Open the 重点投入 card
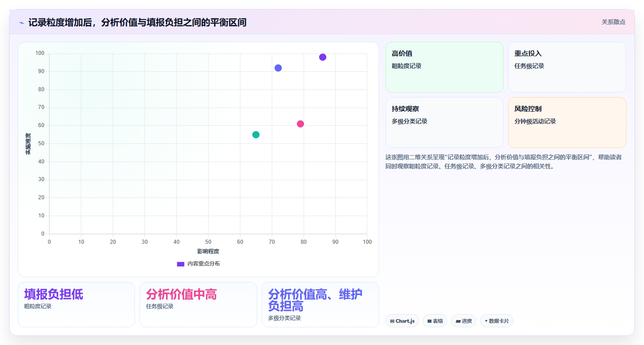The width and height of the screenshot is (644, 345). pos(567,67)
